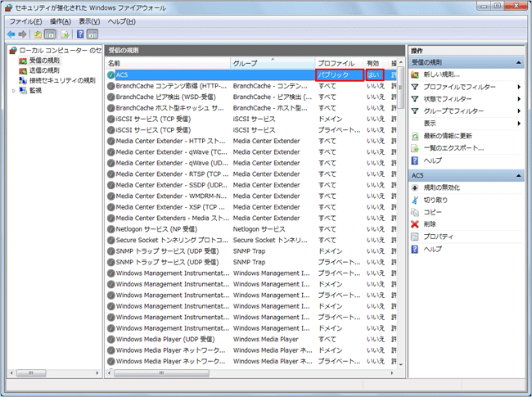Click パブリック profile cell of AC5

tap(340, 75)
